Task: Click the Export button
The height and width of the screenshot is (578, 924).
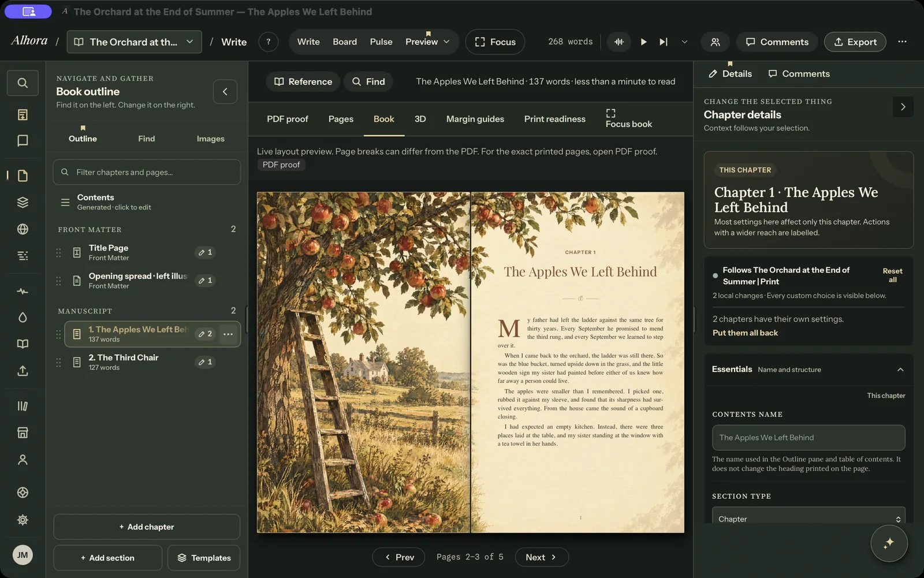Action: 855,42
